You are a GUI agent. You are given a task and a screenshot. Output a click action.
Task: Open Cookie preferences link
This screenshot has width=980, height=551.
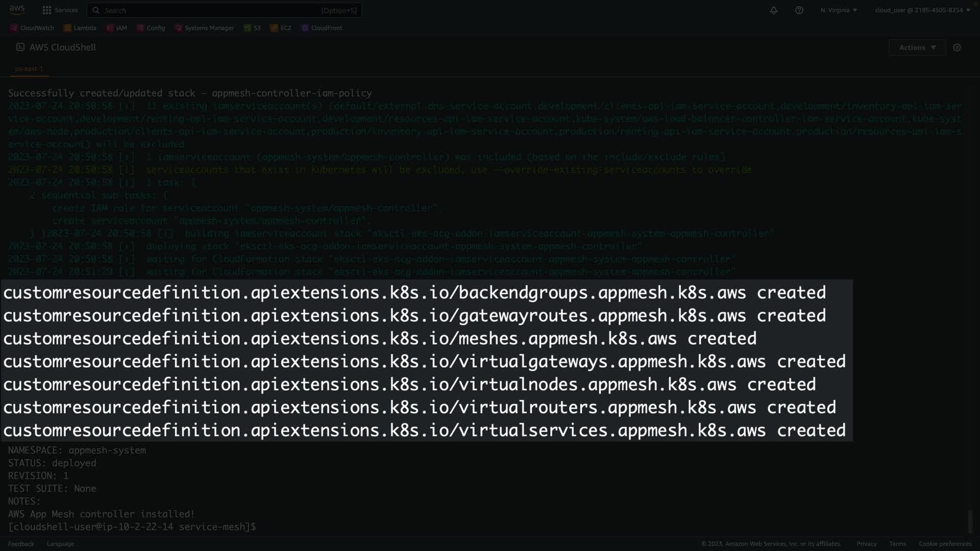coord(945,544)
